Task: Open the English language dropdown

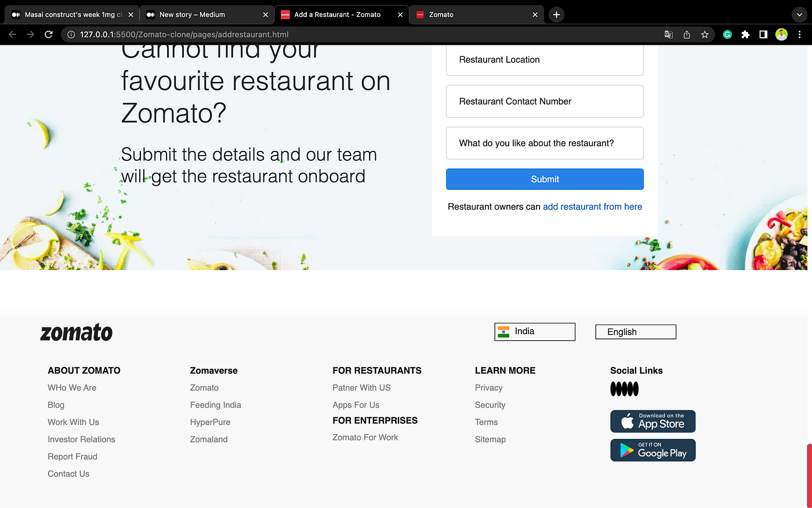Action: pos(636,332)
